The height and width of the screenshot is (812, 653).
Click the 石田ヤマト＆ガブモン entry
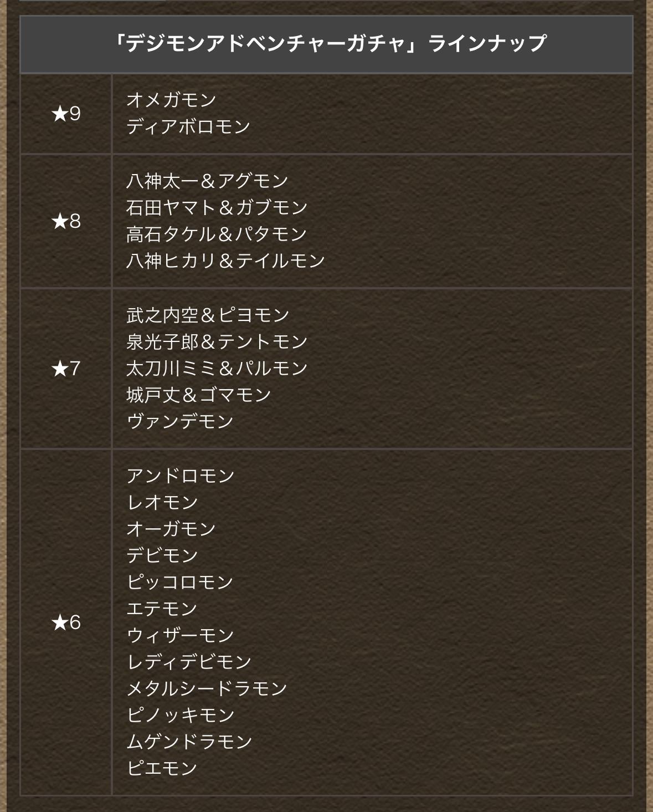(x=217, y=207)
